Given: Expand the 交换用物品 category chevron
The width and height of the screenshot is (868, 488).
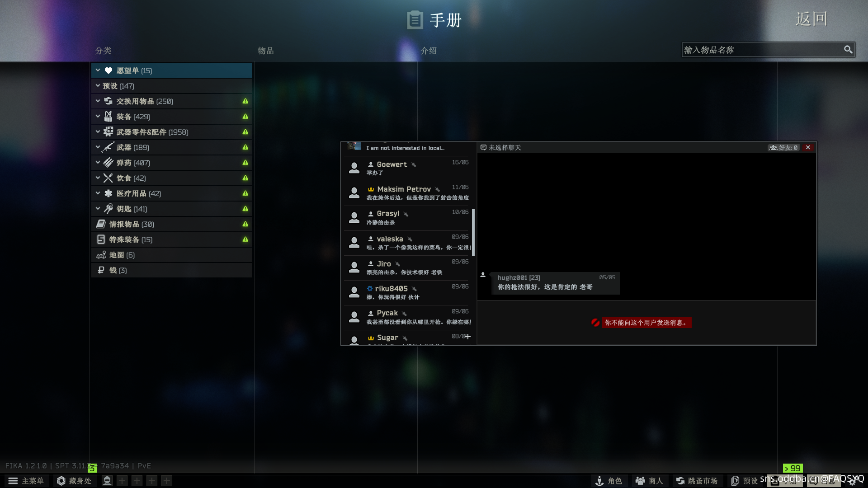Looking at the screenshot, I should tap(98, 101).
